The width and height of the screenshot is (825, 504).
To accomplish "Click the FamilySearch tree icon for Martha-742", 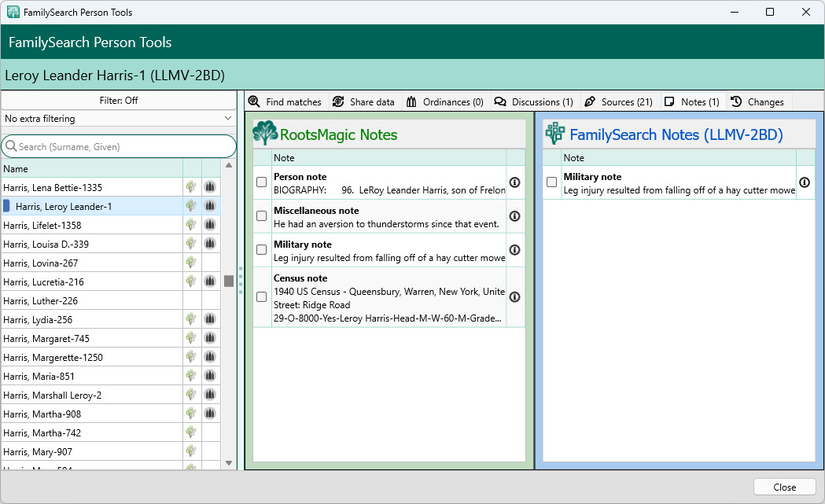I will coord(191,433).
